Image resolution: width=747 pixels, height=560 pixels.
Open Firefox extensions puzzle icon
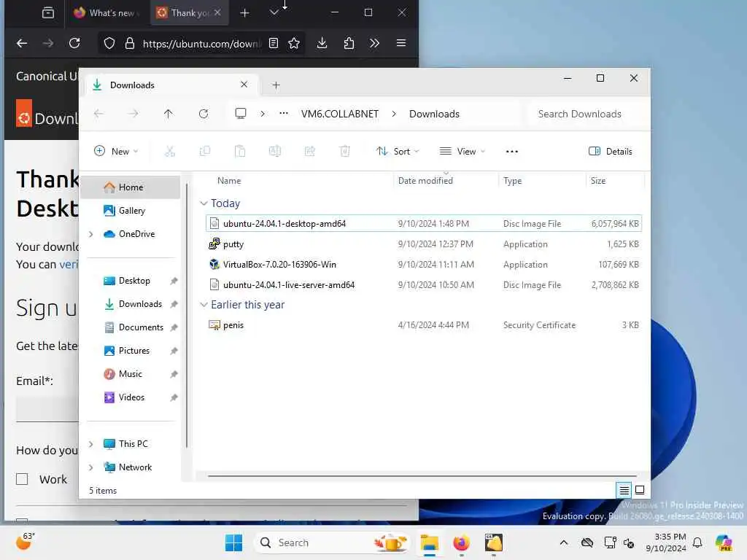click(x=349, y=43)
